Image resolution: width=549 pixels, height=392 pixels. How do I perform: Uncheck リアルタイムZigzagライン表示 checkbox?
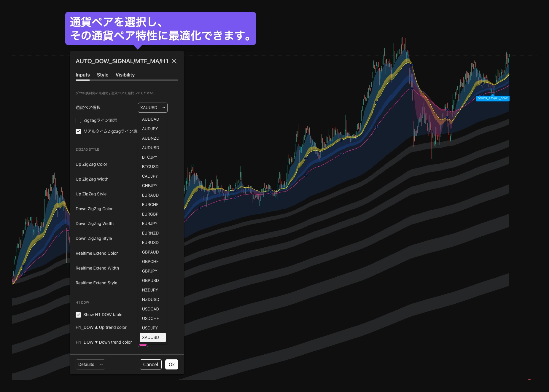[78, 131]
